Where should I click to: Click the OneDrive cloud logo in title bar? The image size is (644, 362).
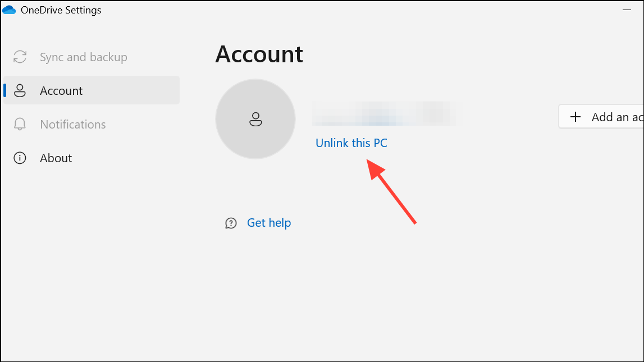[x=9, y=10]
